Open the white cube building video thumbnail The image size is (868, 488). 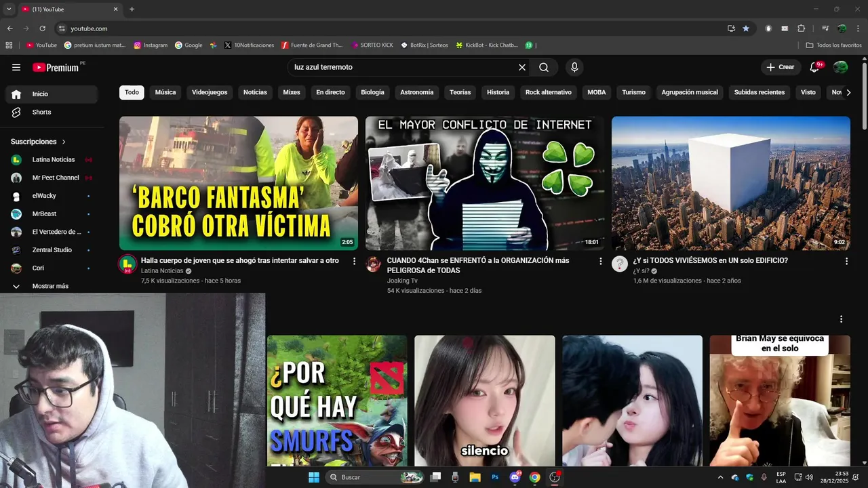[x=731, y=183]
